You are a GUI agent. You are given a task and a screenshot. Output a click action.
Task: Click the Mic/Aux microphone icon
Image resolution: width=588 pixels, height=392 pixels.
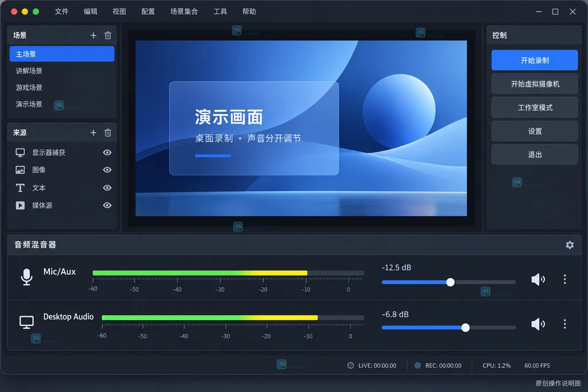[x=26, y=277]
